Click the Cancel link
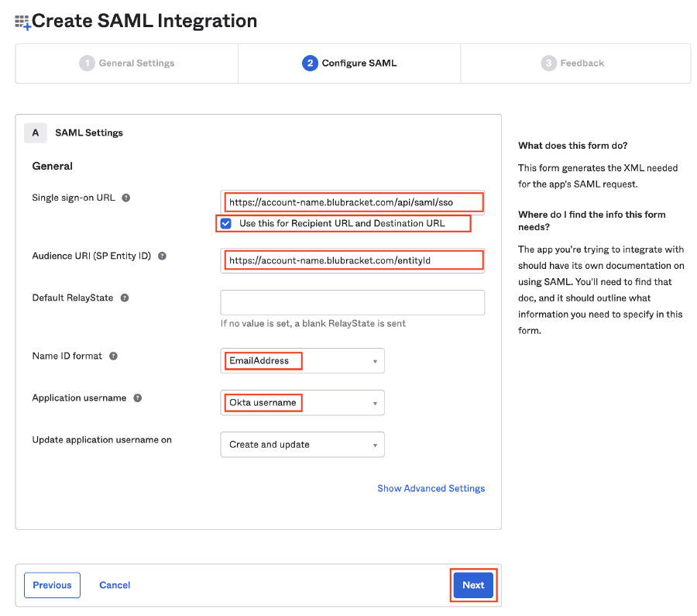This screenshot has height=616, width=697. [115, 585]
